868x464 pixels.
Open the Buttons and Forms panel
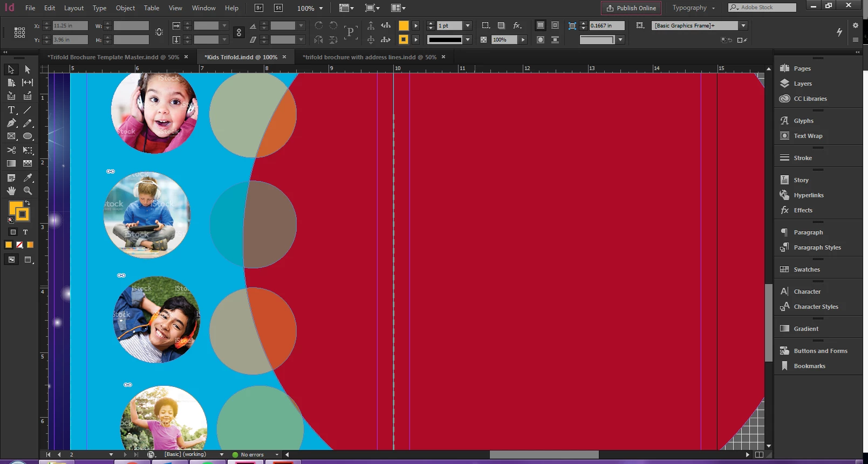[820, 351]
